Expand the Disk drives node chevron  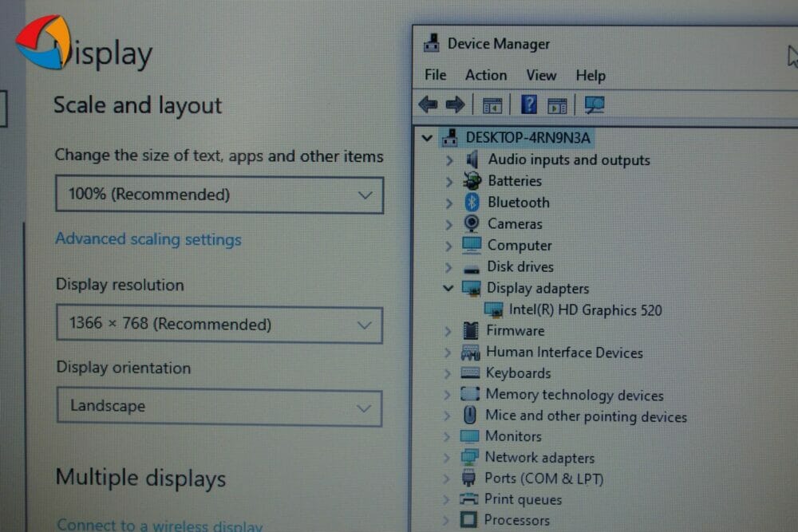(x=448, y=267)
